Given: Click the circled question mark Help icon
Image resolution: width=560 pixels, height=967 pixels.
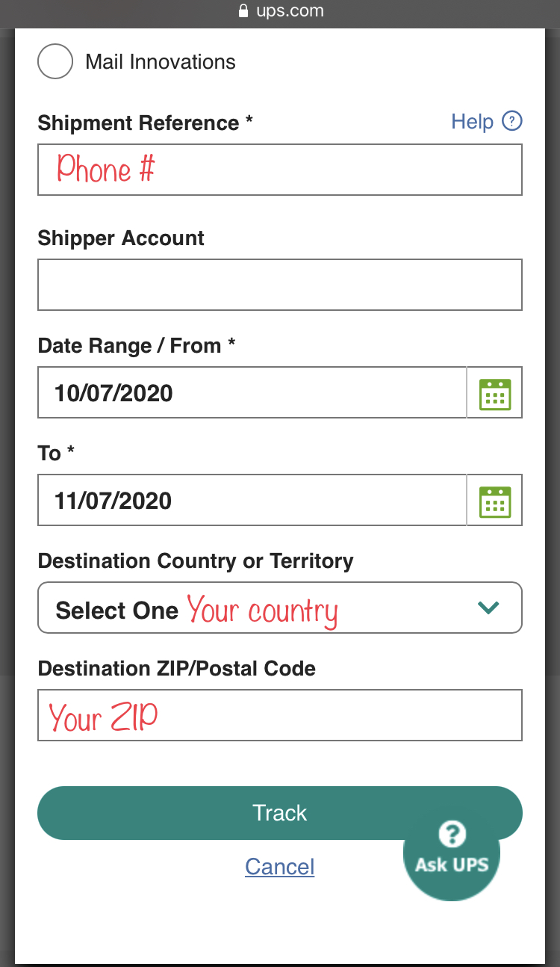Looking at the screenshot, I should 511,121.
